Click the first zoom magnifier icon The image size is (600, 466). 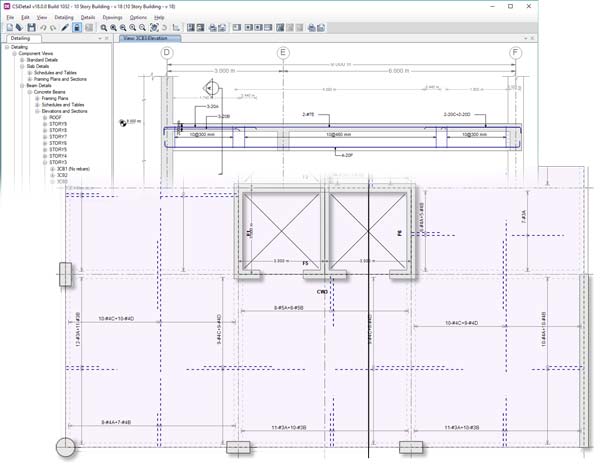[x=104, y=28]
